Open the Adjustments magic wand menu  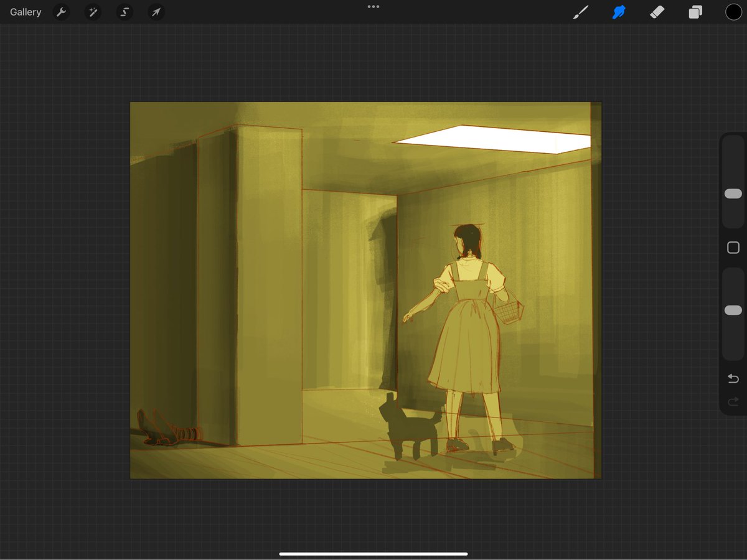(93, 12)
